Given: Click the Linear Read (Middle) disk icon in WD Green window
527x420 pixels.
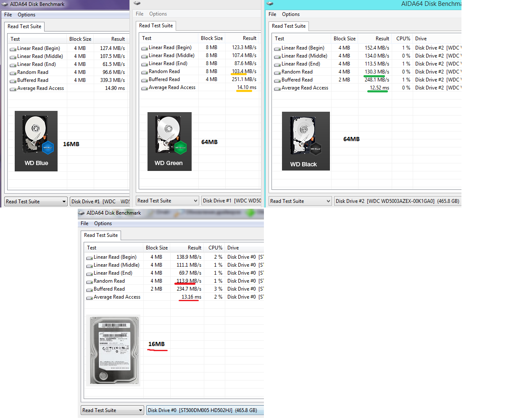Looking at the screenshot, I should [x=145, y=56].
